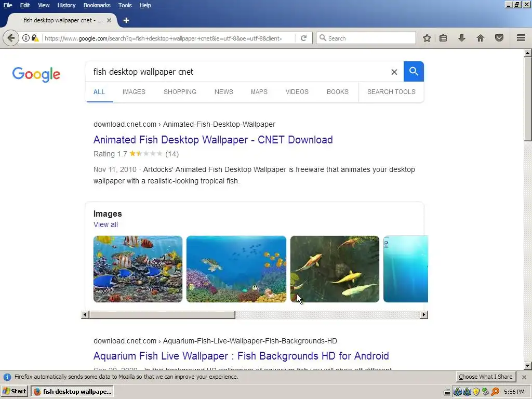Screen dimensions: 532x399
Task: Click the images scrollbar left arrow
Action: (85, 314)
